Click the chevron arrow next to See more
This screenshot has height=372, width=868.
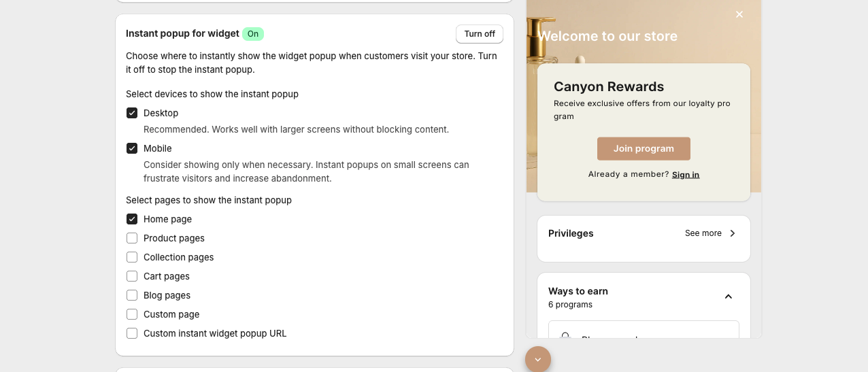(x=733, y=233)
